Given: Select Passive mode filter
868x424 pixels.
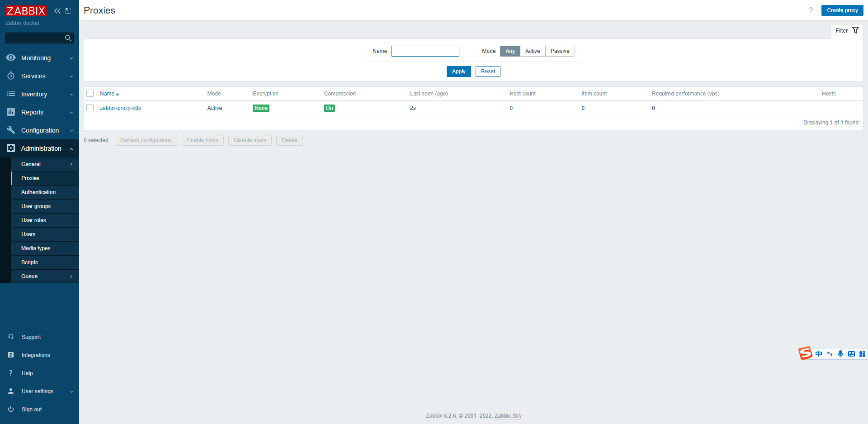Looking at the screenshot, I should (x=560, y=51).
